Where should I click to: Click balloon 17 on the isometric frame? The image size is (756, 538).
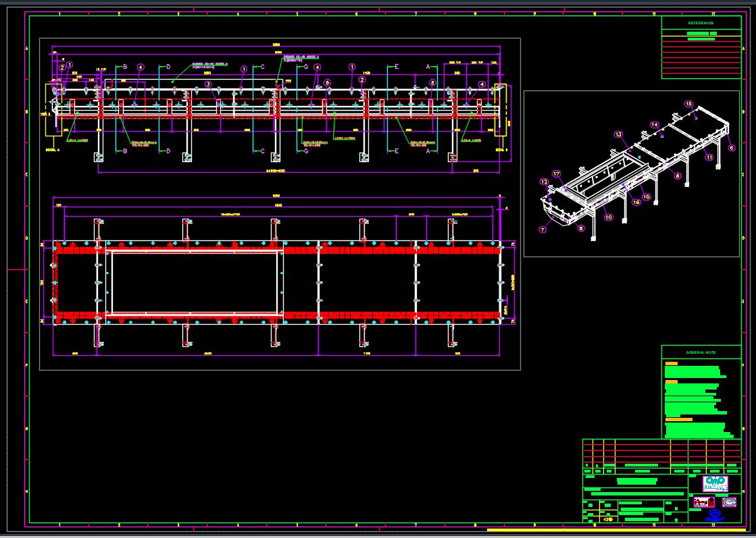tap(556, 173)
